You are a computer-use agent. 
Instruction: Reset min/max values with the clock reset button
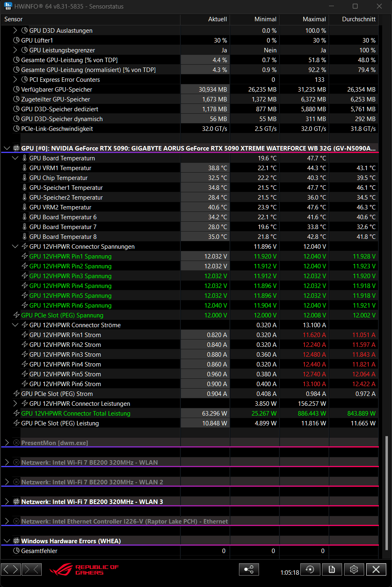click(310, 569)
